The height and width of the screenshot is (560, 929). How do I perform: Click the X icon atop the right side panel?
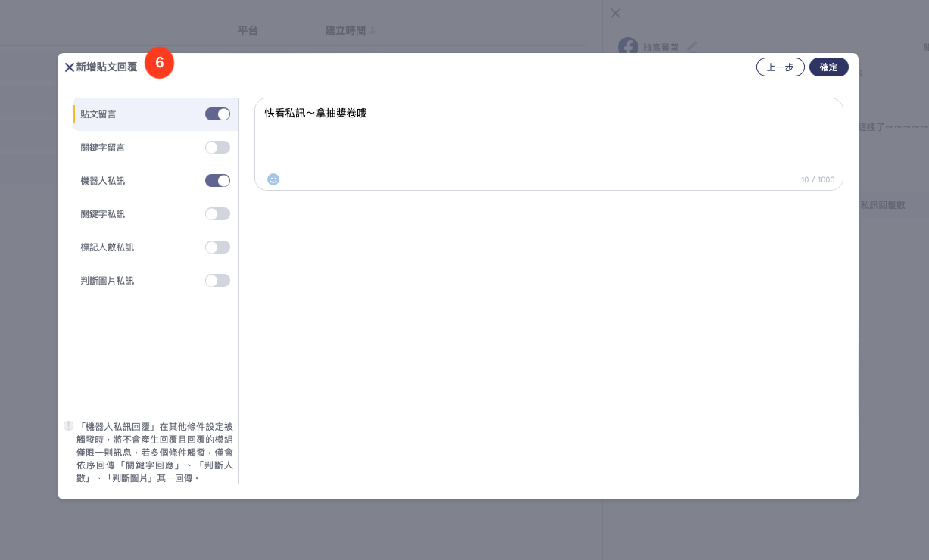coord(616,13)
